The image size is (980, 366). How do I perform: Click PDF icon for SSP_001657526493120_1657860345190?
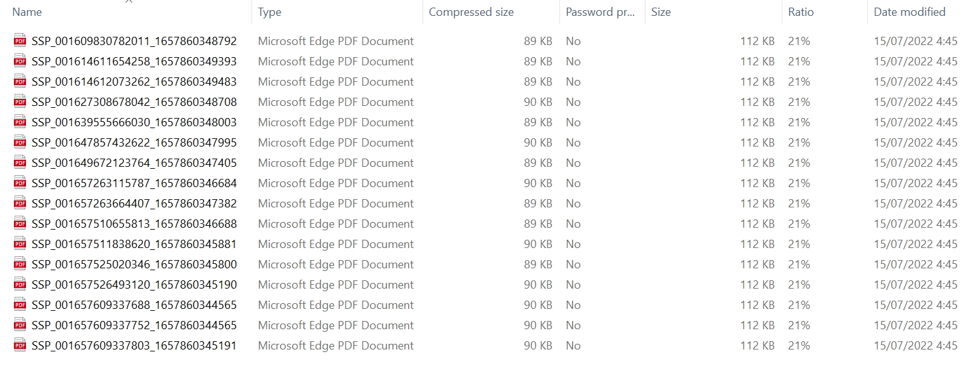click(20, 285)
